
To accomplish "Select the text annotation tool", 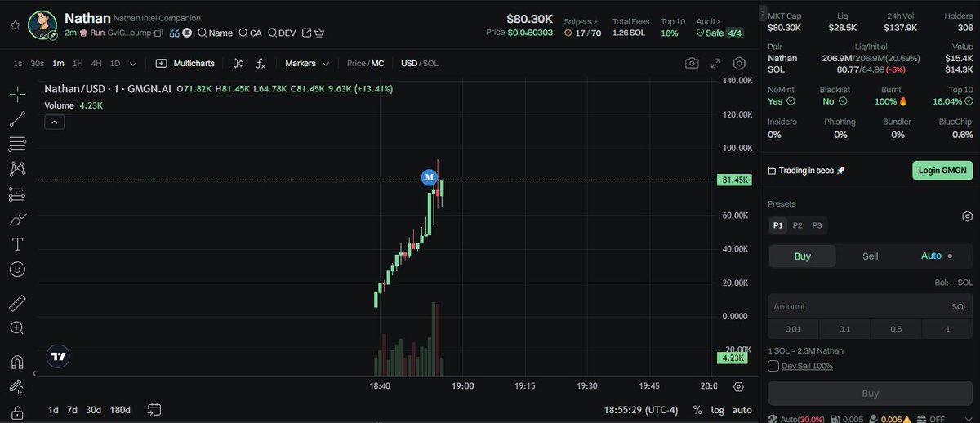I will (17, 244).
